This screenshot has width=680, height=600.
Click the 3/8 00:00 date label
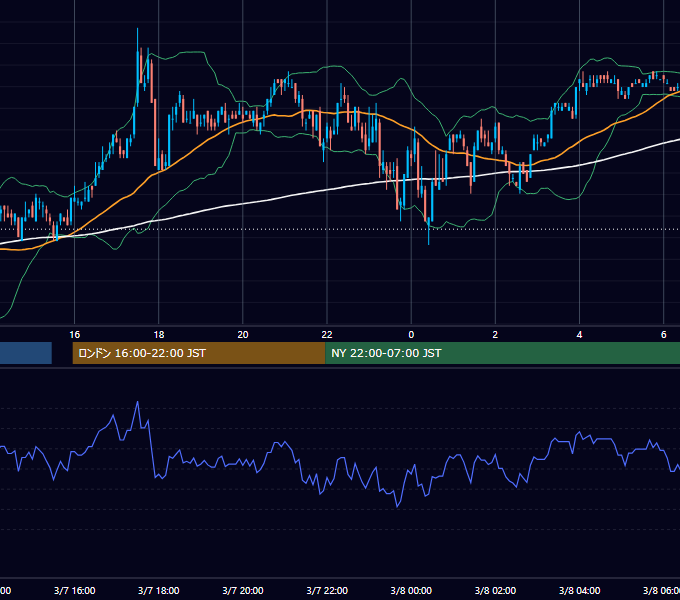[411, 590]
